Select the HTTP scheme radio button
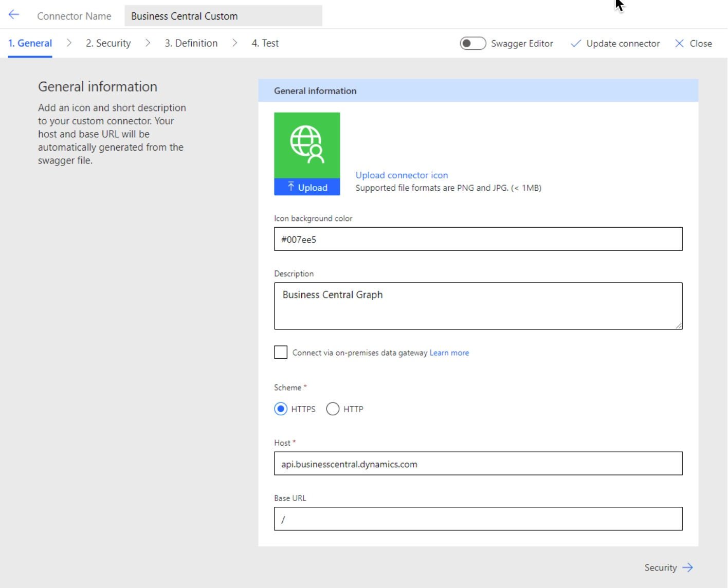728x588 pixels. click(x=333, y=409)
